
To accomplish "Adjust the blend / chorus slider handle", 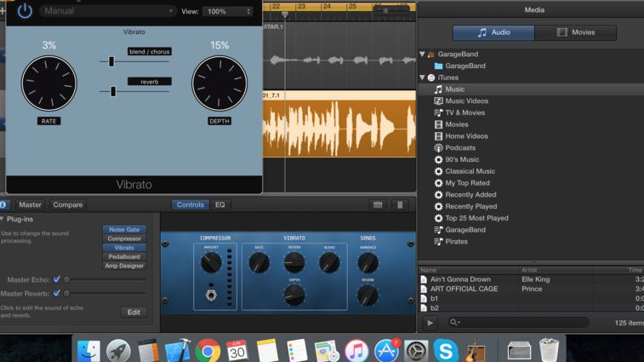I will [111, 61].
